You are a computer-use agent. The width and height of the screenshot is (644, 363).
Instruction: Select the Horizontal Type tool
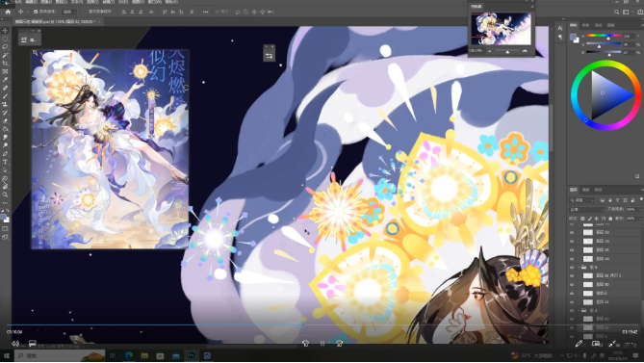tap(6, 162)
